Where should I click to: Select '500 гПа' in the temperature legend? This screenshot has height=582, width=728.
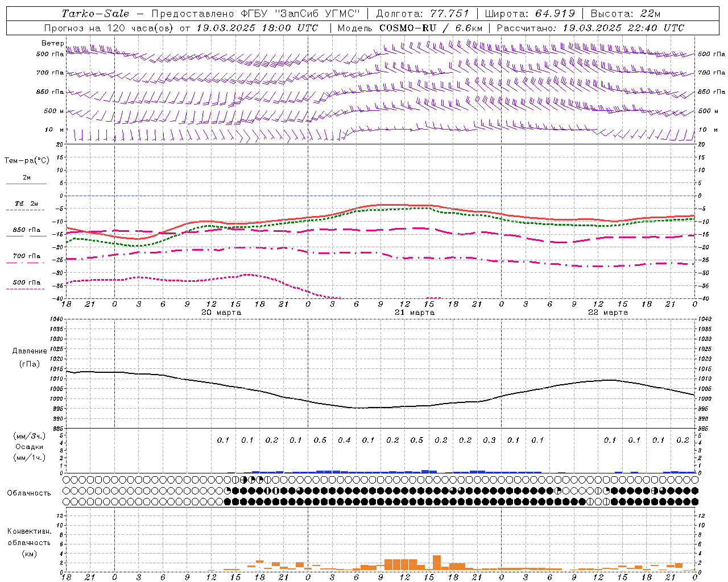(x=27, y=282)
